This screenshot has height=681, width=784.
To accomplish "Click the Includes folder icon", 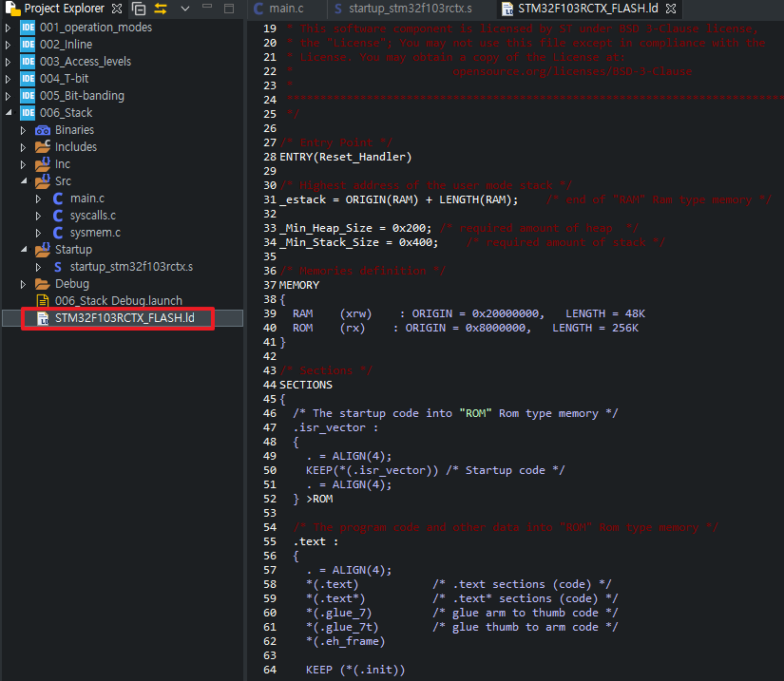I will pos(43,147).
